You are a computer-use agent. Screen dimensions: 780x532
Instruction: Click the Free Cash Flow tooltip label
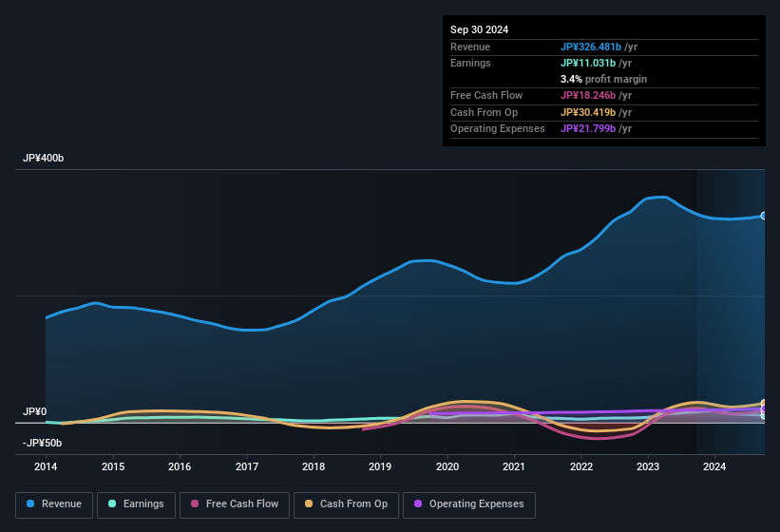pos(486,95)
